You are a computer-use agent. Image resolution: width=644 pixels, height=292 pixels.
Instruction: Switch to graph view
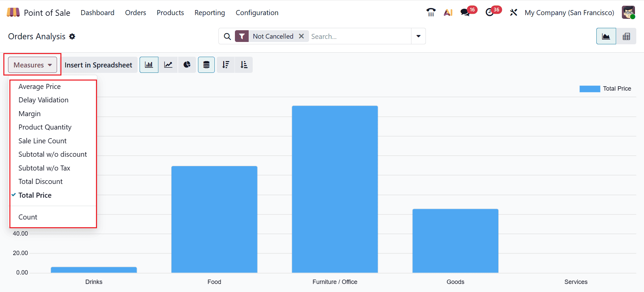pyautogui.click(x=606, y=36)
